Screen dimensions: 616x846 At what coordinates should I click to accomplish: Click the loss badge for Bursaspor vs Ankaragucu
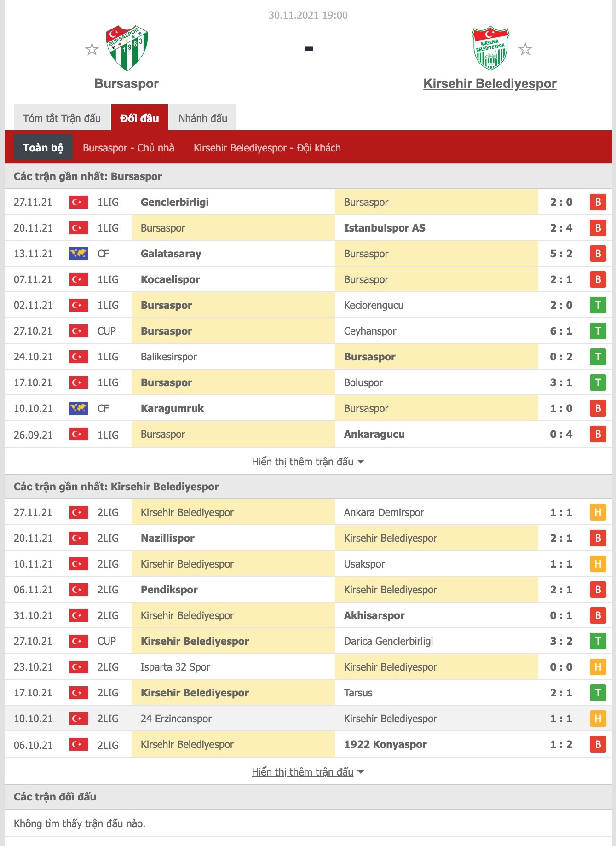click(x=598, y=434)
